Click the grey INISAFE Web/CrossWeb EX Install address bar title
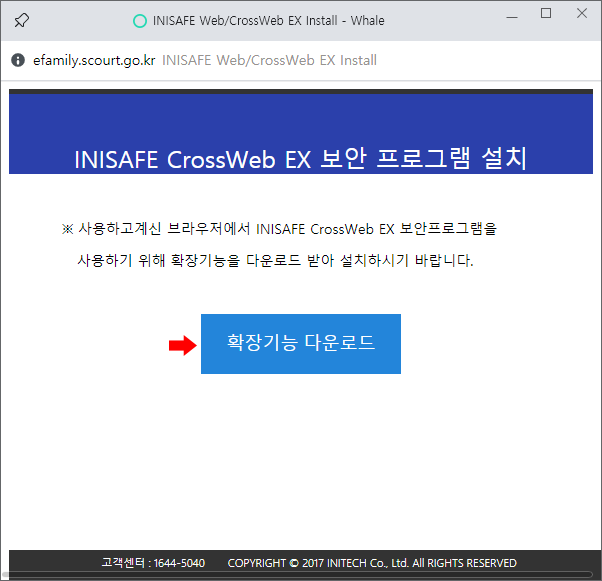 pyautogui.click(x=269, y=60)
